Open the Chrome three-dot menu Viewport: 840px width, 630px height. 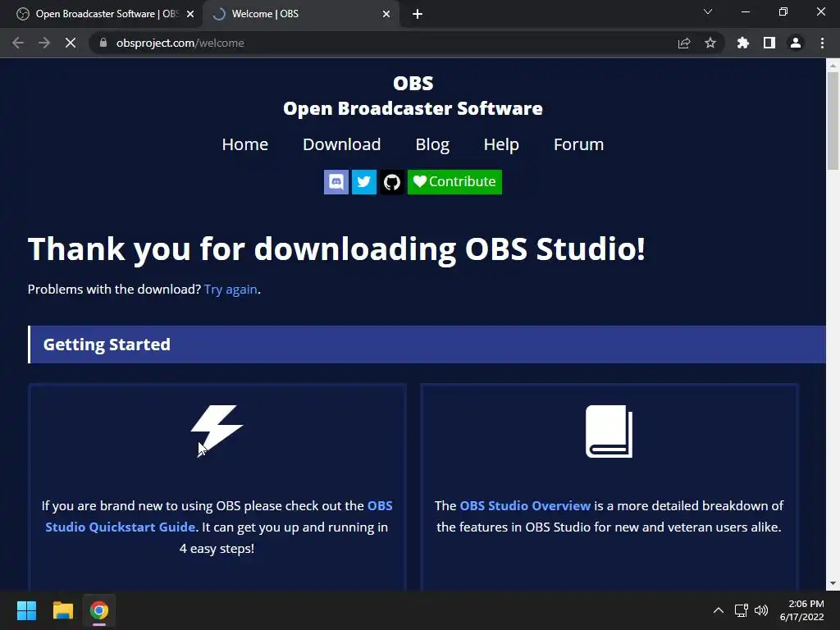(x=822, y=43)
